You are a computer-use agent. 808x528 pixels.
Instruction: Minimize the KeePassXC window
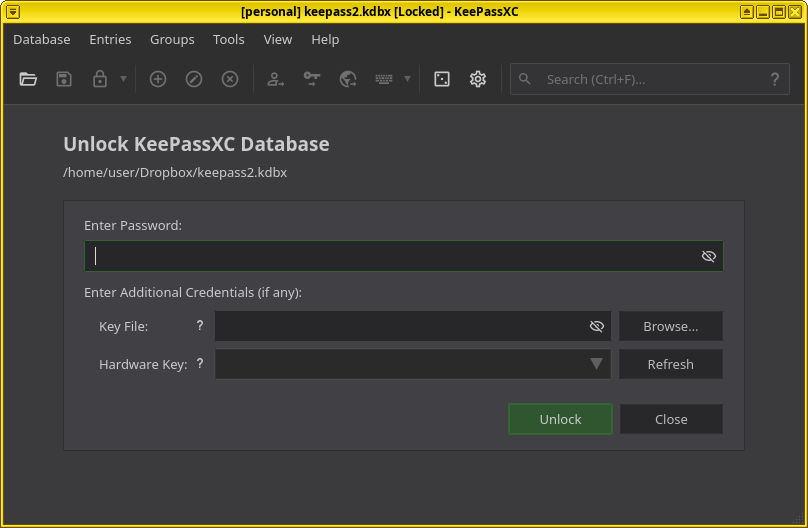pyautogui.click(x=763, y=11)
